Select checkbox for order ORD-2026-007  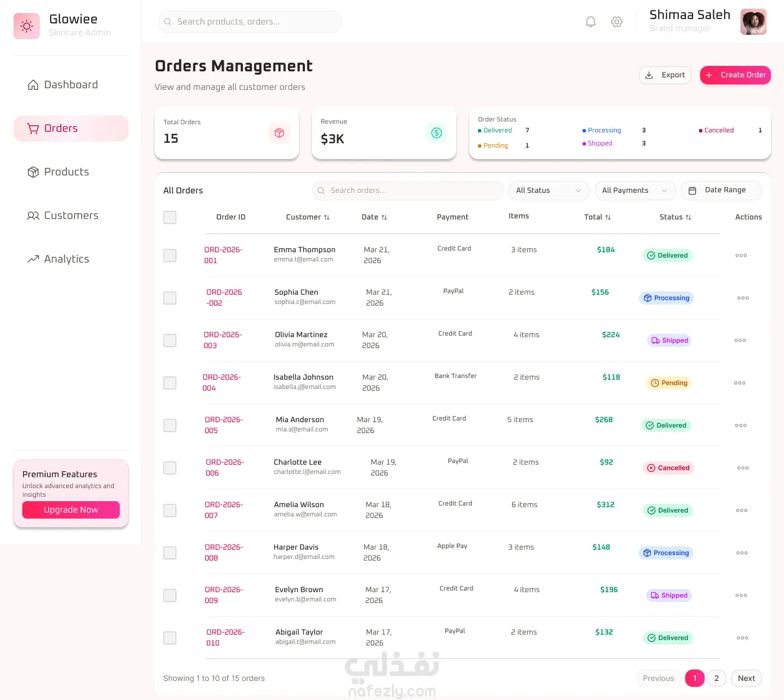pyautogui.click(x=170, y=510)
